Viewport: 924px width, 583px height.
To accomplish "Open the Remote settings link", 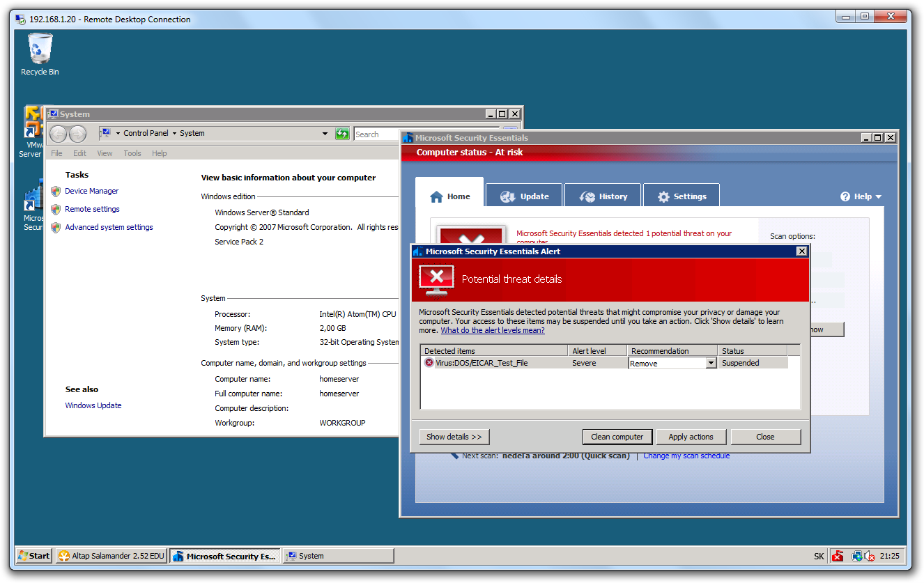I will (x=93, y=209).
